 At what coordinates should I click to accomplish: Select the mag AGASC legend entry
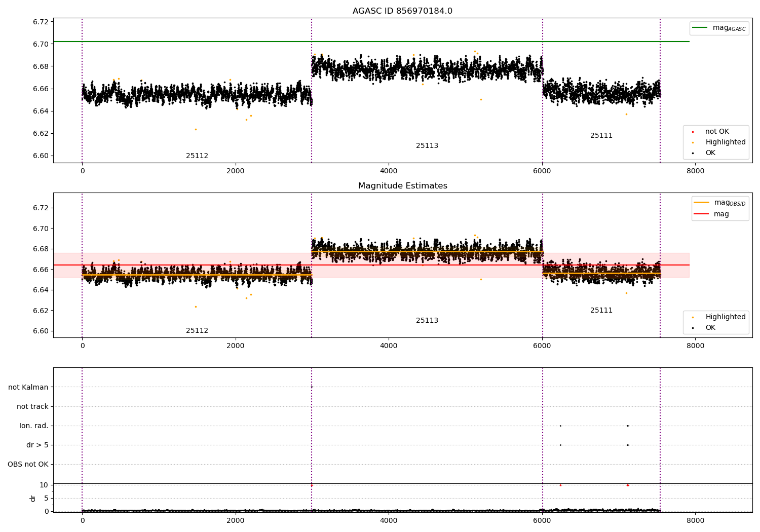click(x=719, y=28)
